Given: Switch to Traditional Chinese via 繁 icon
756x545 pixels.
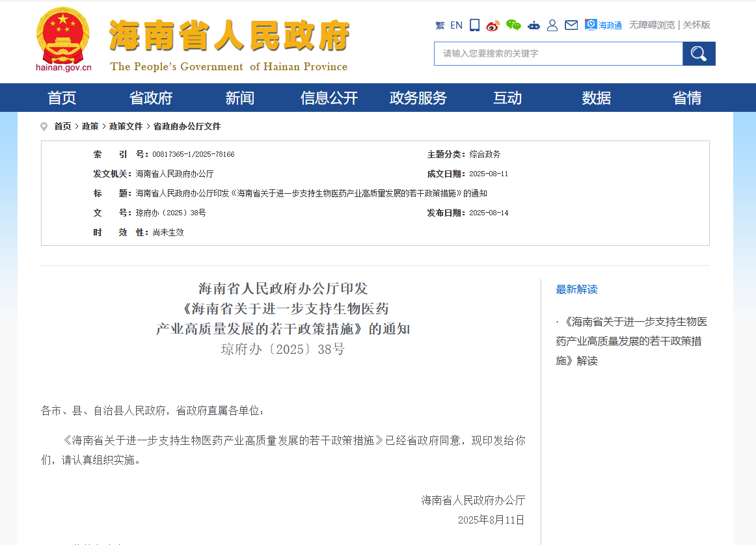Looking at the screenshot, I should pyautogui.click(x=440, y=25).
